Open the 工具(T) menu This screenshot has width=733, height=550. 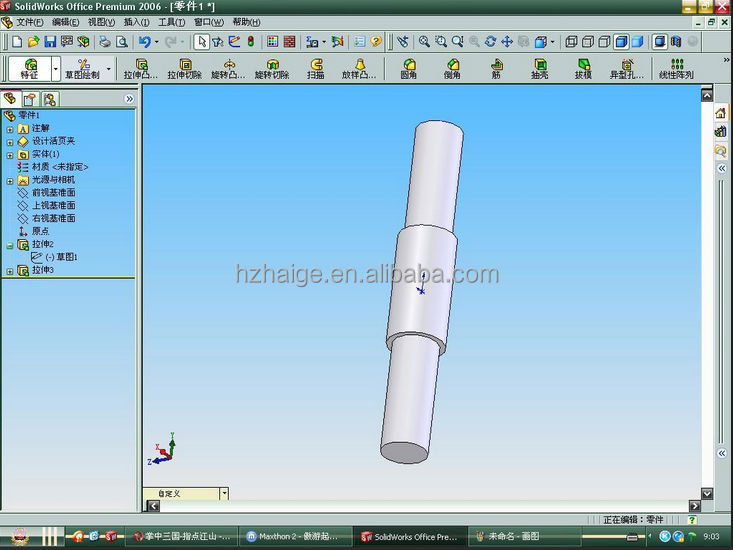pos(172,21)
